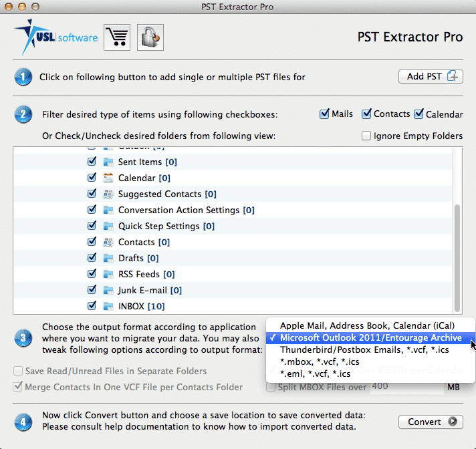
Task: Click the folder list vertical scrollbar
Action: click(457, 258)
